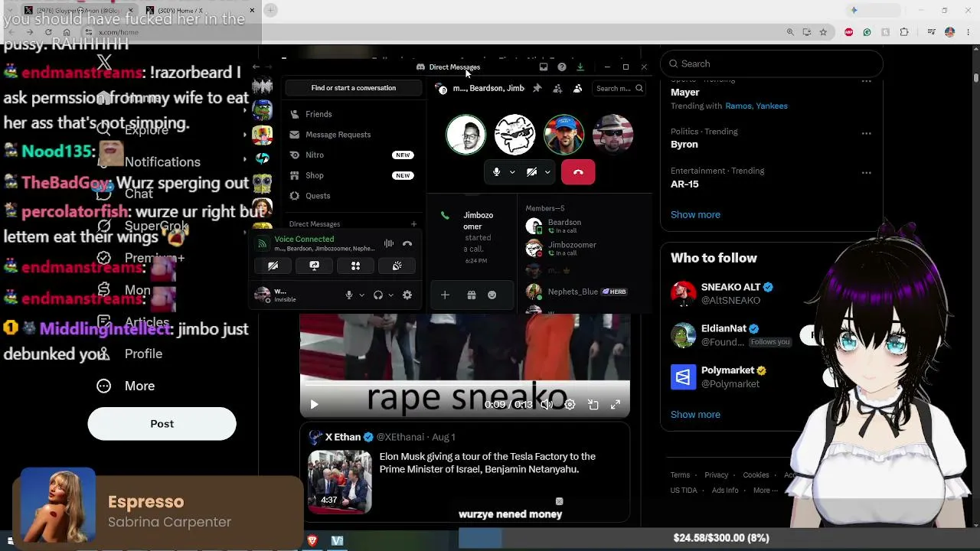Image resolution: width=980 pixels, height=551 pixels.
Task: Open send gift icon in chat bar
Action: tap(472, 295)
